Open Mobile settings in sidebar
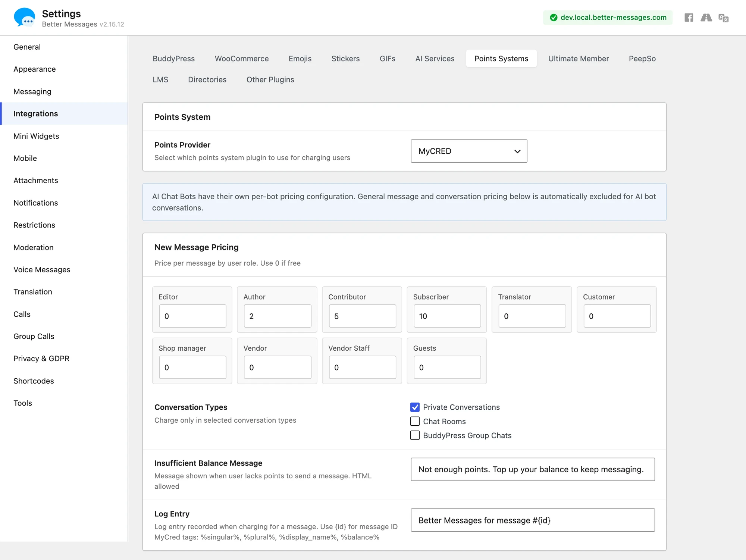The height and width of the screenshot is (560, 746). [x=64, y=158]
